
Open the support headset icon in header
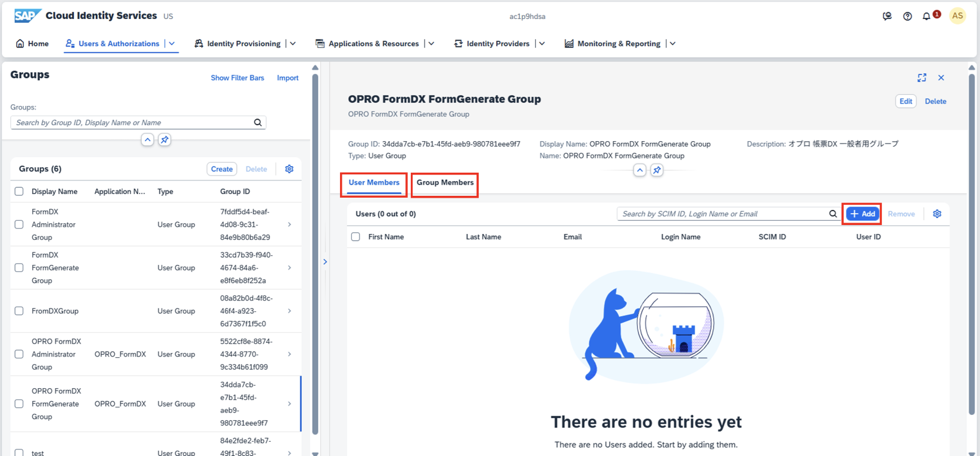coord(887,16)
